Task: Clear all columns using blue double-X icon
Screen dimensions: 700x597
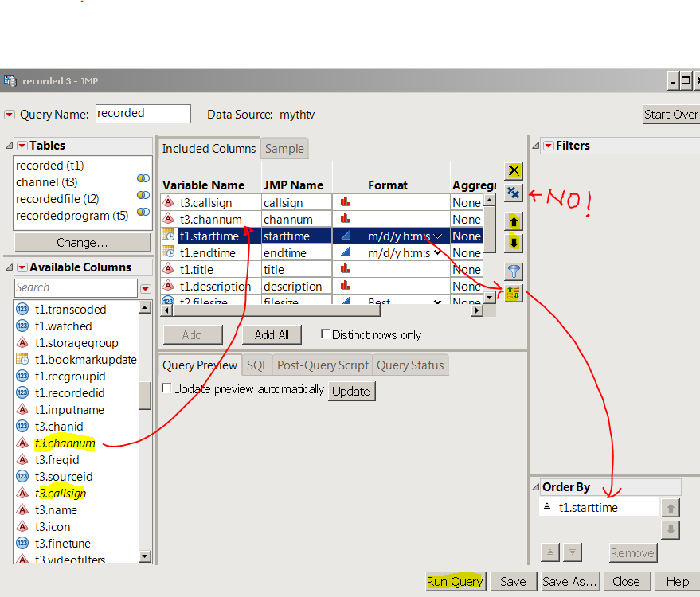Action: 513,193
